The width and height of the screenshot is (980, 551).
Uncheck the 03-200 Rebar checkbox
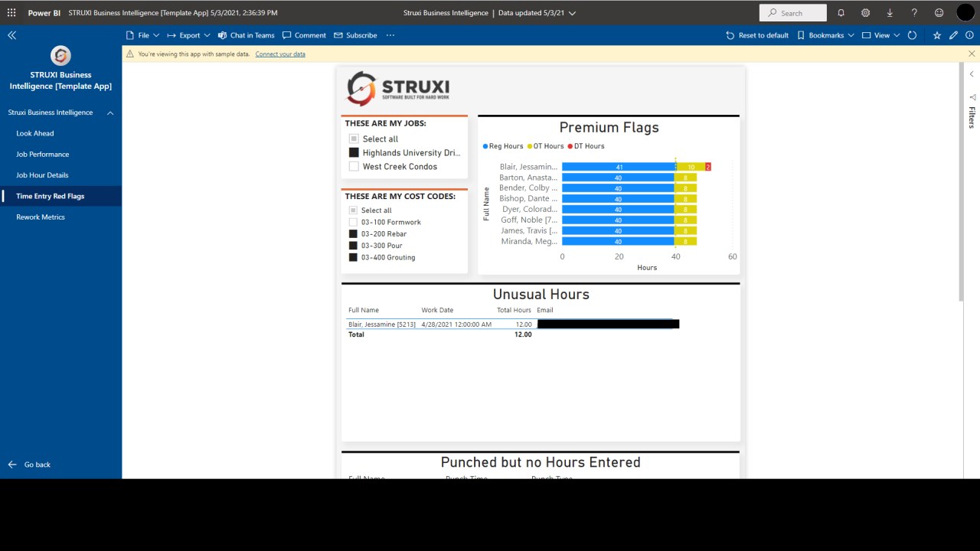tap(353, 234)
